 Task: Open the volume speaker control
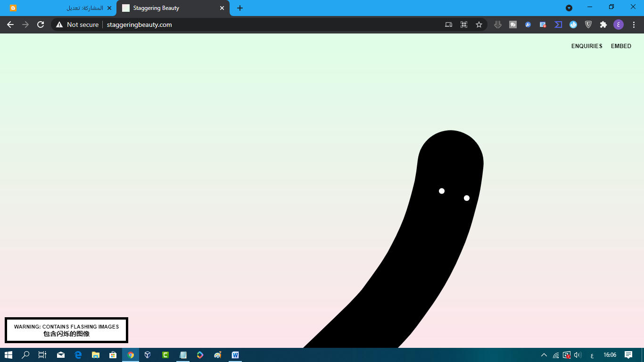tap(578, 355)
